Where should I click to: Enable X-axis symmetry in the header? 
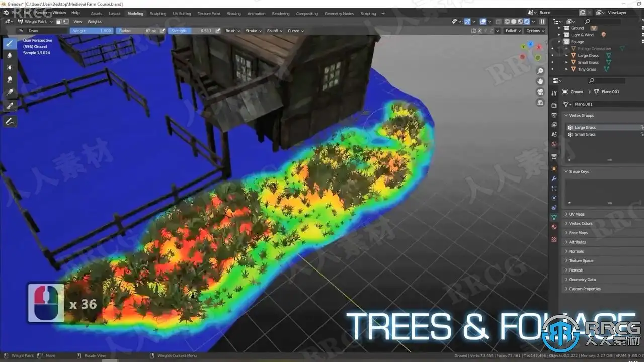pyautogui.click(x=478, y=31)
